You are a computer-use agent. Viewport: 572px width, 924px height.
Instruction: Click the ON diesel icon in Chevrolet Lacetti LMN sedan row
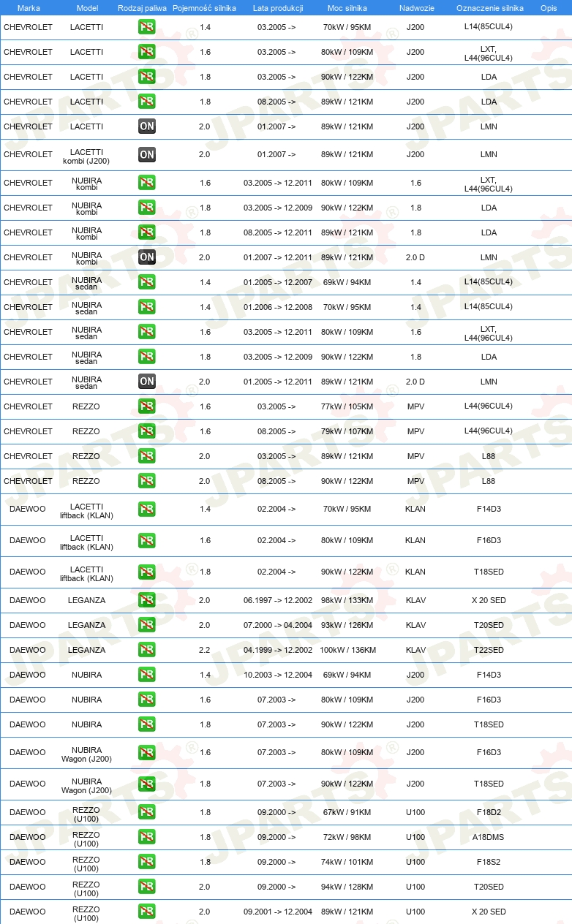(147, 126)
